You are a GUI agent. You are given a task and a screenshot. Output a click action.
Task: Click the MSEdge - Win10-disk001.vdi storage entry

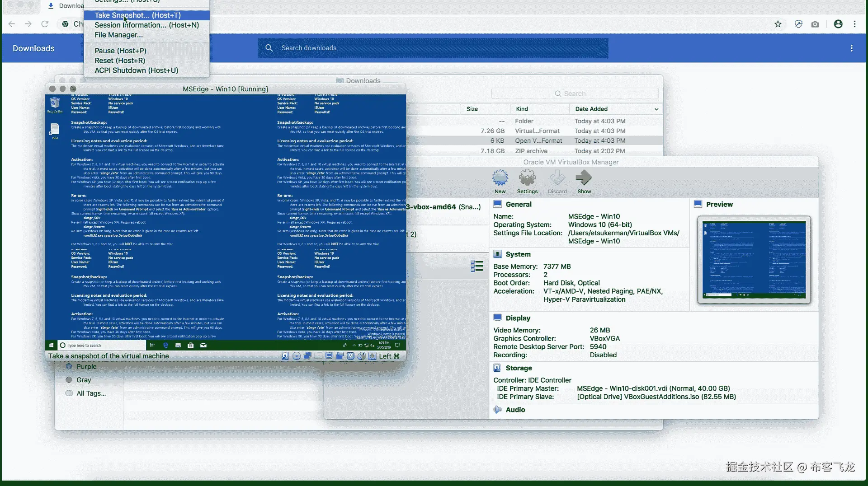(x=653, y=388)
